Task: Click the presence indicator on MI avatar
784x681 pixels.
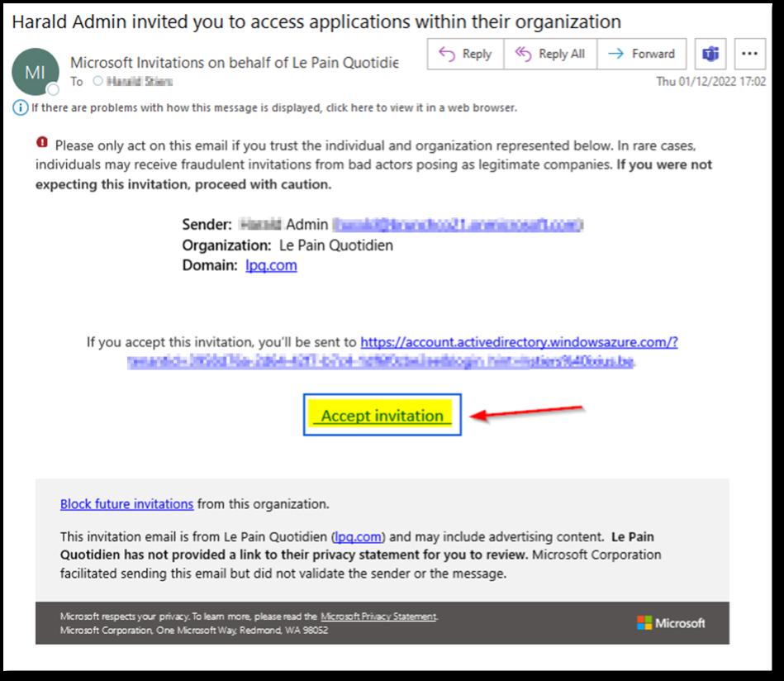Action: tap(53, 89)
